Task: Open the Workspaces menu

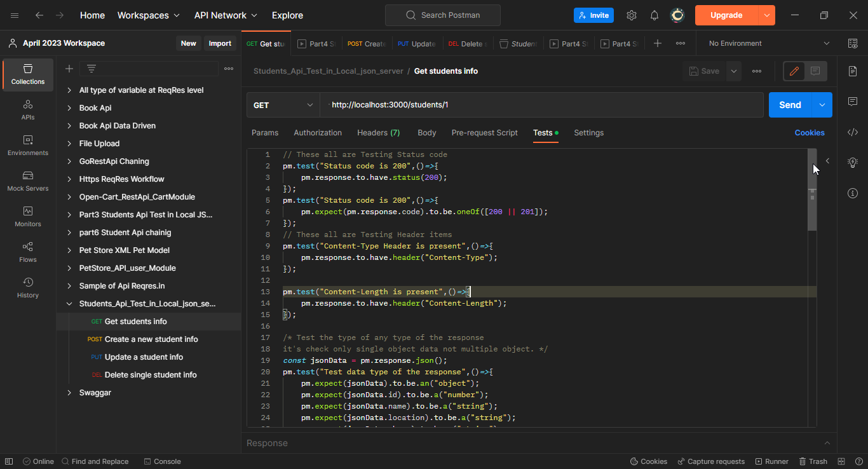Action: coord(148,15)
